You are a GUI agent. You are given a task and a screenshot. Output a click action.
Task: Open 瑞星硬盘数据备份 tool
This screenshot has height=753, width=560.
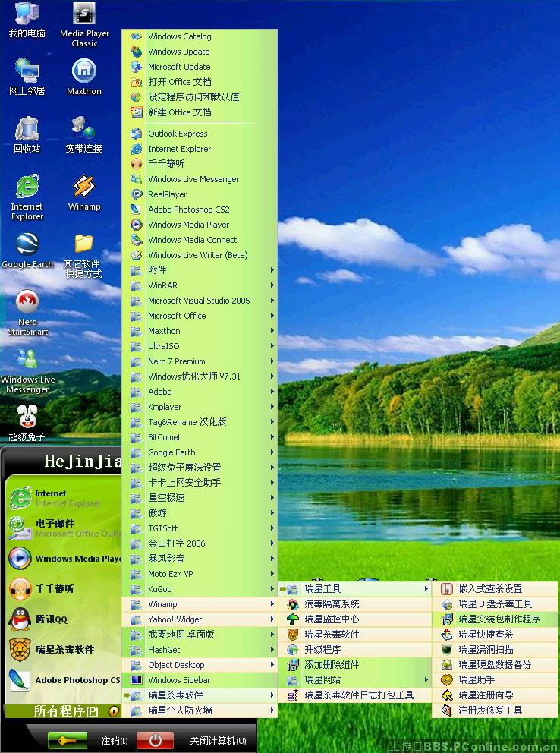pyautogui.click(x=495, y=665)
